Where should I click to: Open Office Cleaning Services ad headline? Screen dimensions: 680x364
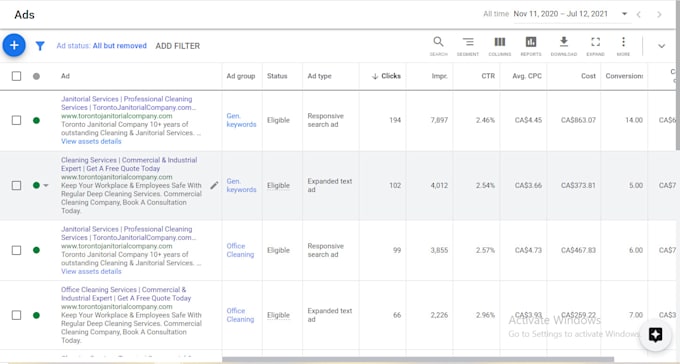(x=126, y=294)
